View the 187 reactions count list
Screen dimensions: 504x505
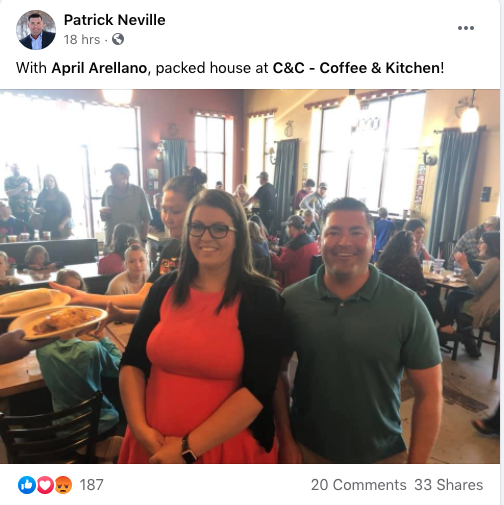coord(91,485)
